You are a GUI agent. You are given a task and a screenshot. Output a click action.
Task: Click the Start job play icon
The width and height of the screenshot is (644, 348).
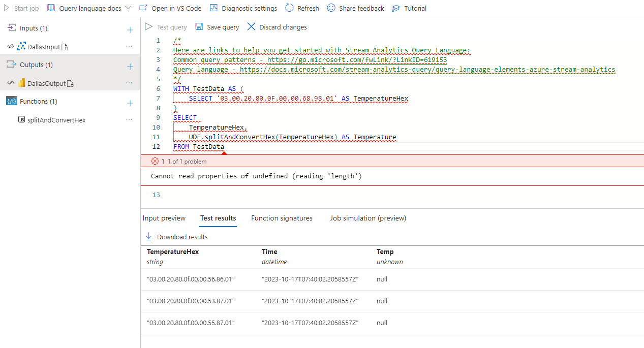click(x=7, y=8)
